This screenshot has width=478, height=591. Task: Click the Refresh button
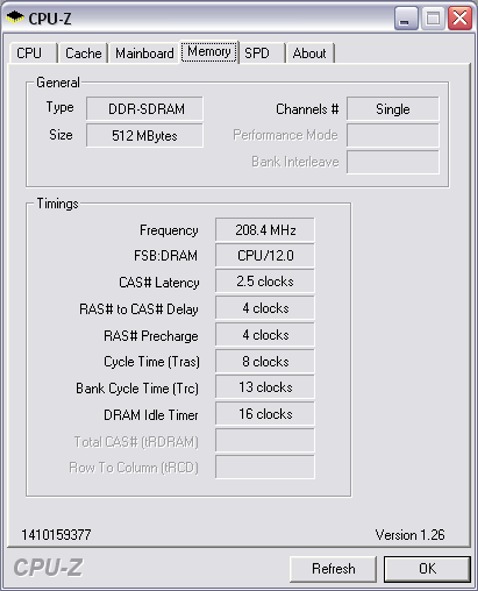(333, 569)
